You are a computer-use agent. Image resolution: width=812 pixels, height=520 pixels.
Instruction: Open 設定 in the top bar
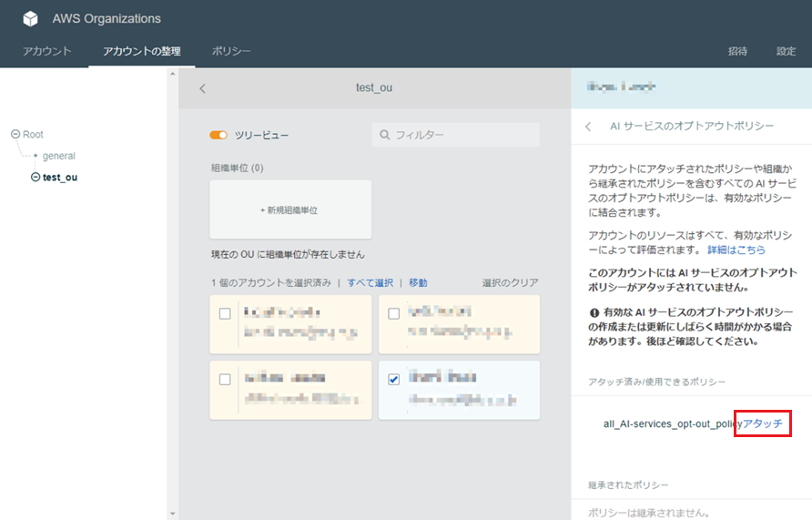tap(786, 51)
